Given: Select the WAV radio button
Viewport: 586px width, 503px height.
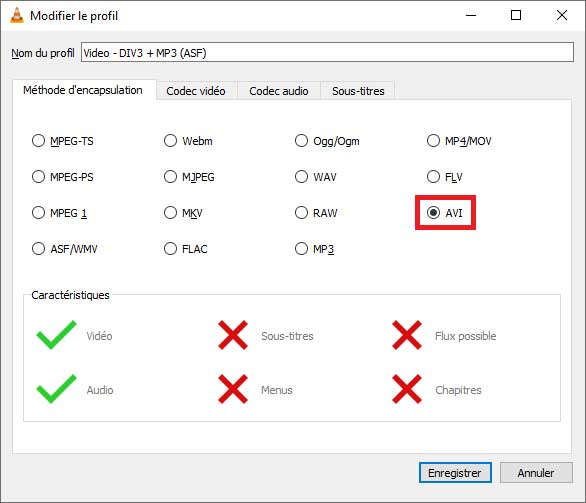Looking at the screenshot, I should (x=302, y=177).
